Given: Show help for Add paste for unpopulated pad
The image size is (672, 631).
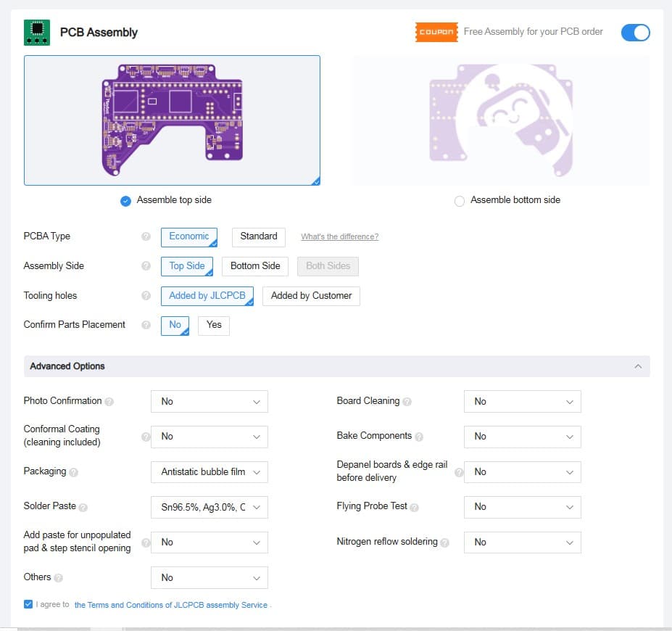Looking at the screenshot, I should (146, 543).
